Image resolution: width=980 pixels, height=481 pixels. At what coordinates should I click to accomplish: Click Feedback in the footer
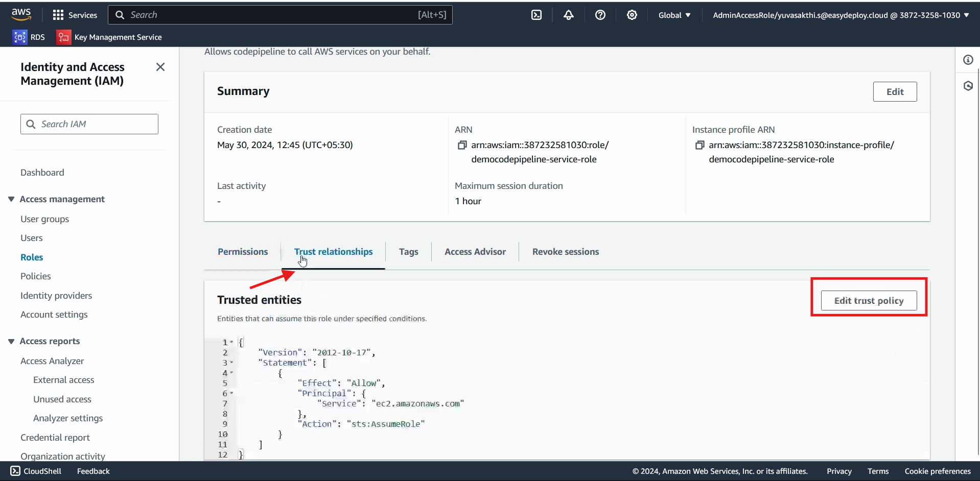[94, 471]
